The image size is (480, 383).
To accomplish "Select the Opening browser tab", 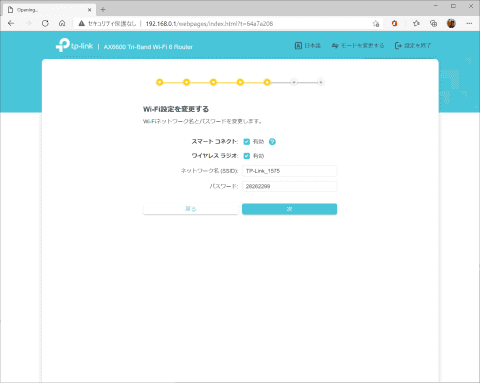I will pyautogui.click(x=49, y=10).
